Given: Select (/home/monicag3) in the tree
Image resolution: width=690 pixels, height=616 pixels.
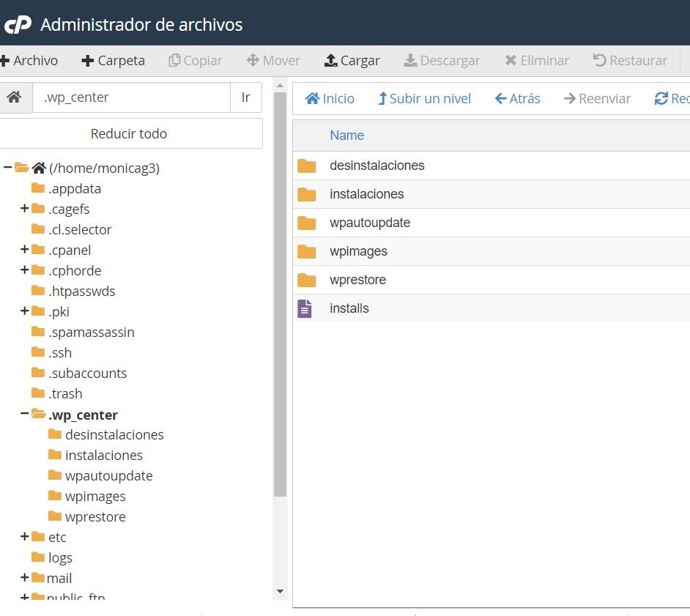Looking at the screenshot, I should [x=104, y=168].
